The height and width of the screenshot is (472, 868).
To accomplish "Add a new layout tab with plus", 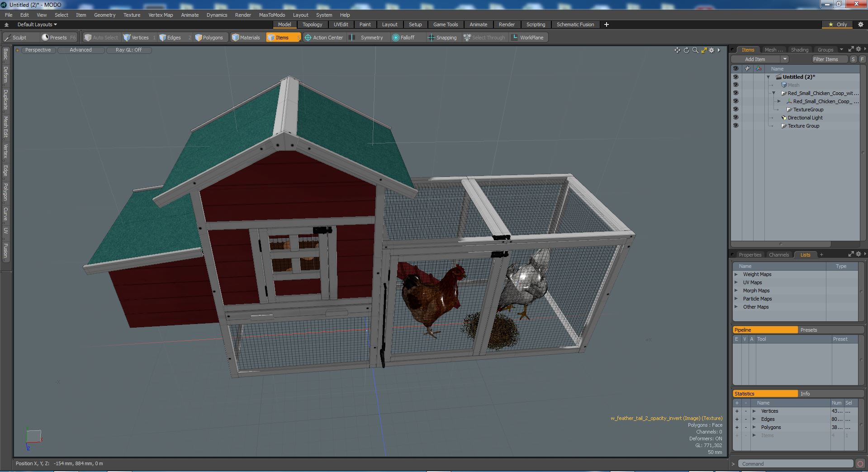I will [x=607, y=24].
